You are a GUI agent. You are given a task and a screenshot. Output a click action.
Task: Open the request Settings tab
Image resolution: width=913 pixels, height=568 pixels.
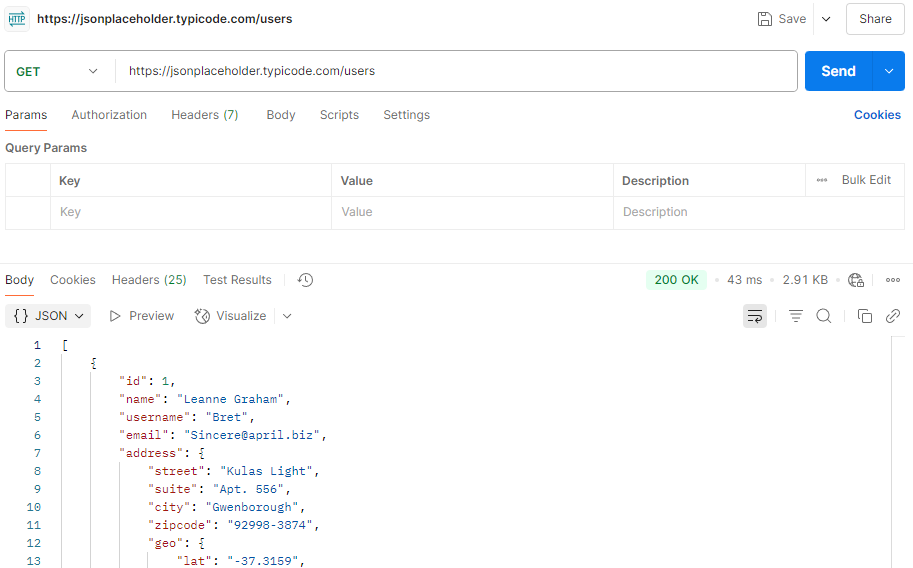406,115
